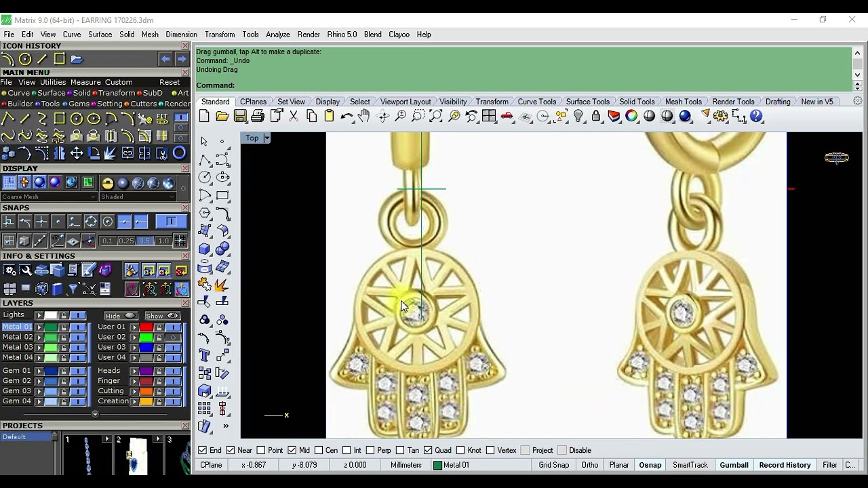Screen dimensions: 868x488
Task: Expand the User 01 layer arrow
Action: coord(134,327)
